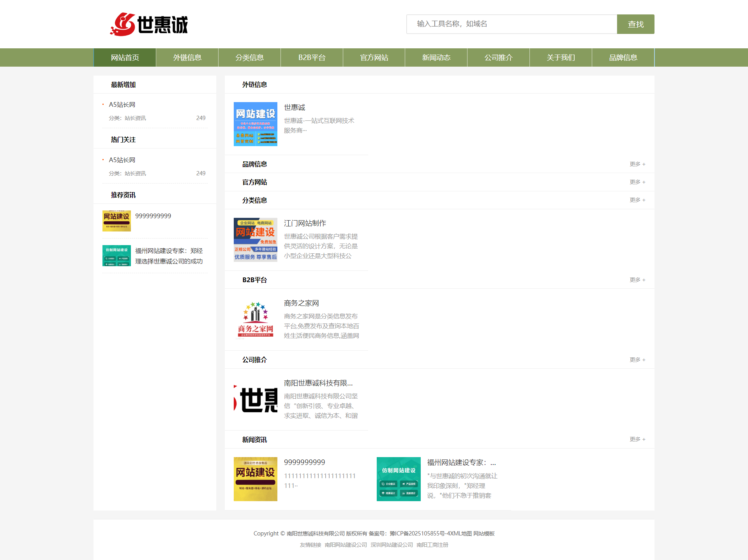Expand 更多+ beside B2B平台 section

[x=637, y=279]
